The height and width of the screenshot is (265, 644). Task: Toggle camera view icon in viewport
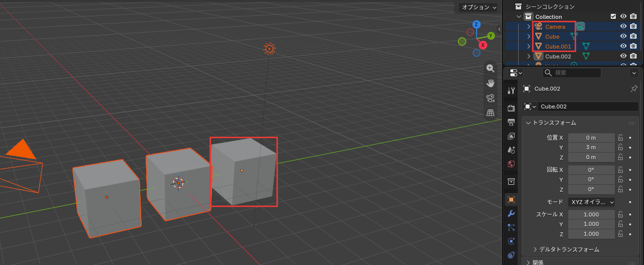click(x=490, y=98)
